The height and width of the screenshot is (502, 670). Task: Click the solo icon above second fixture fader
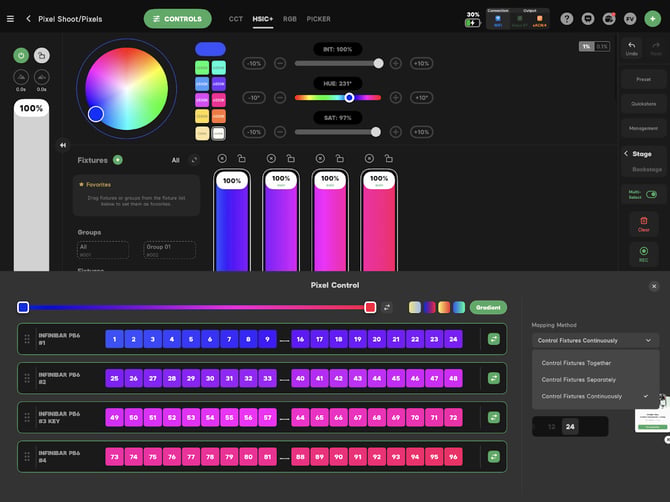click(271, 159)
